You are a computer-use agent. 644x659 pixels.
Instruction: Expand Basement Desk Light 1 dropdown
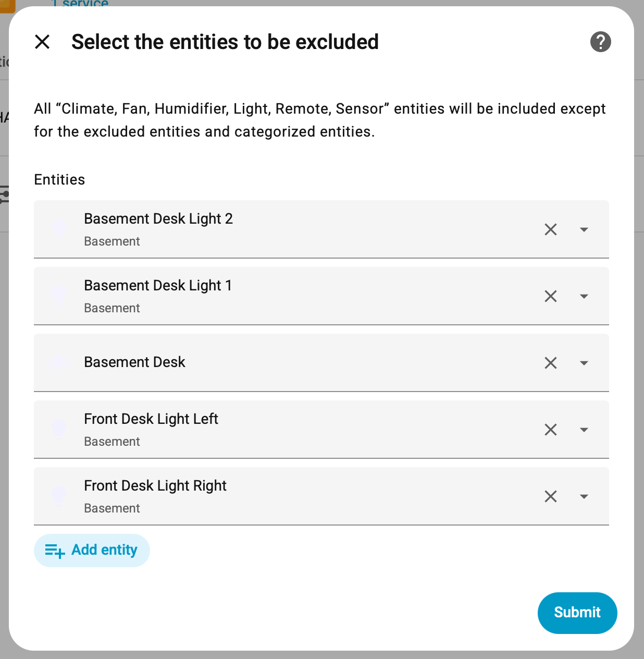click(584, 296)
